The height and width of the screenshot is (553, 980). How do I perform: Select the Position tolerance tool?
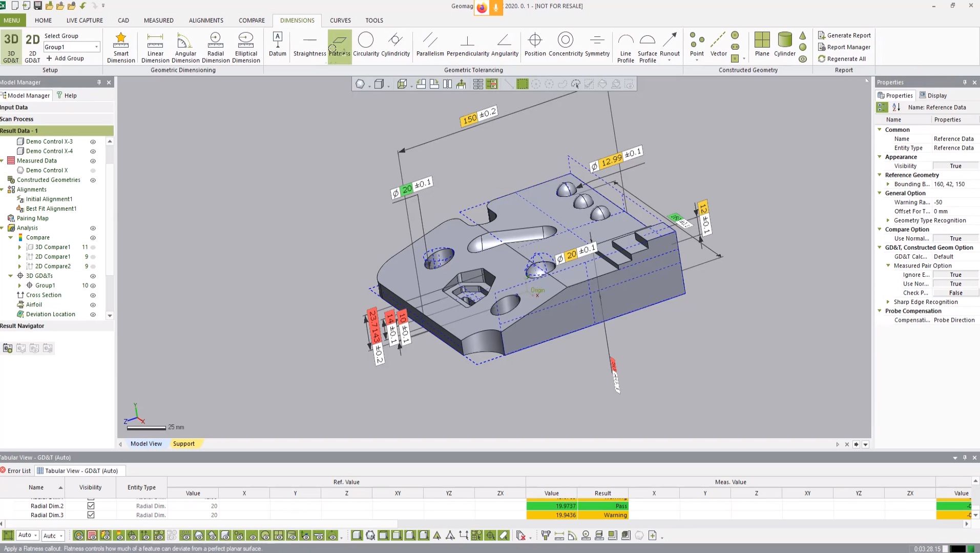(x=535, y=45)
